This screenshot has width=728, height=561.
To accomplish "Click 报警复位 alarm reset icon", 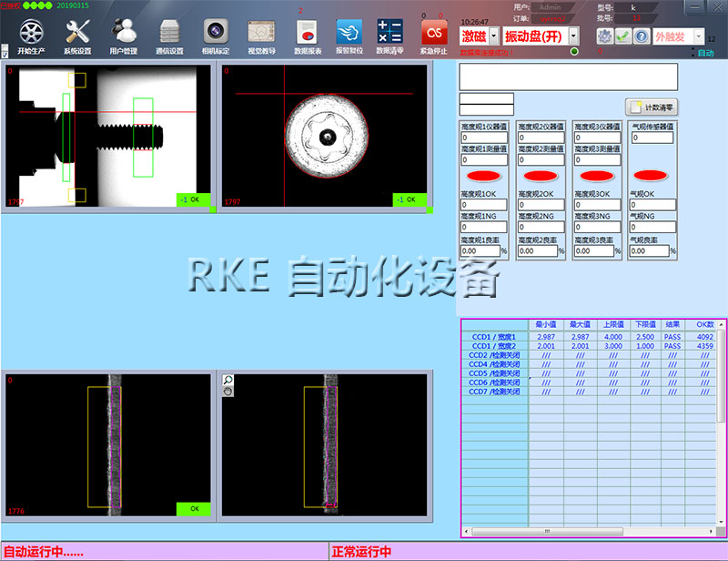I will 349,32.
